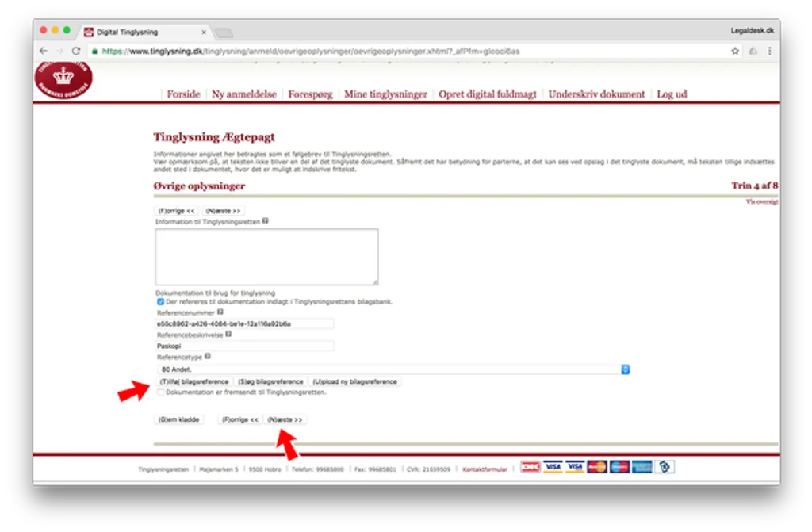Click the browser back arrow
Screen dimensions: 812x532
point(44,51)
